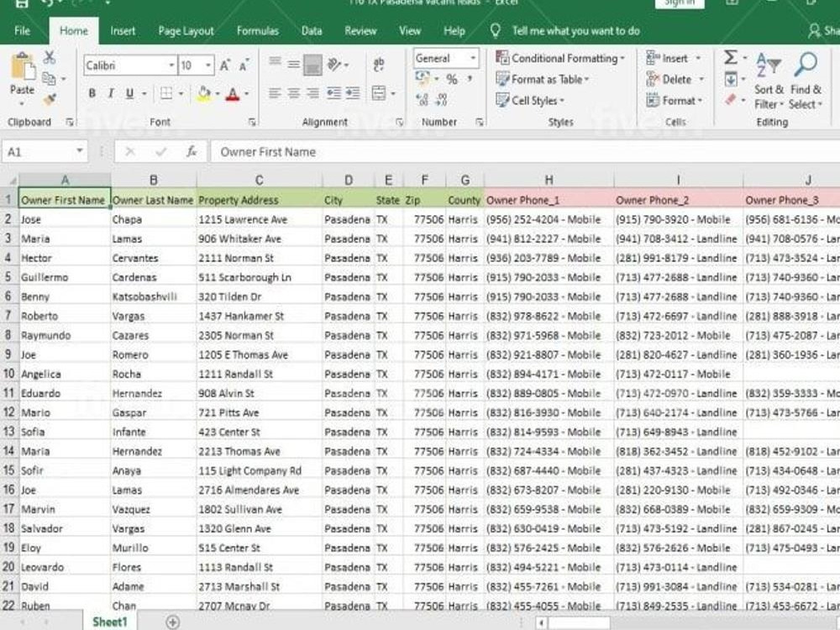Apply the red font color swatch
Image resolution: width=840 pixels, height=630 pixels.
point(233,94)
